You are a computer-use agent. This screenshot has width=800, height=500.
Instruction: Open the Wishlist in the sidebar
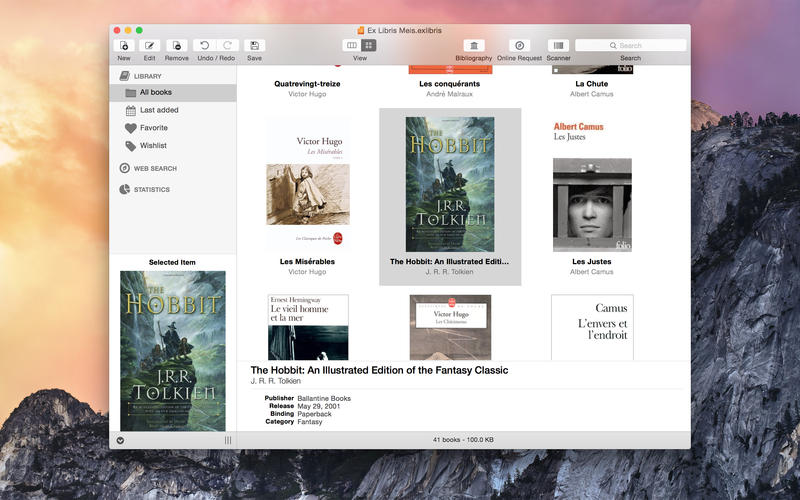point(153,146)
